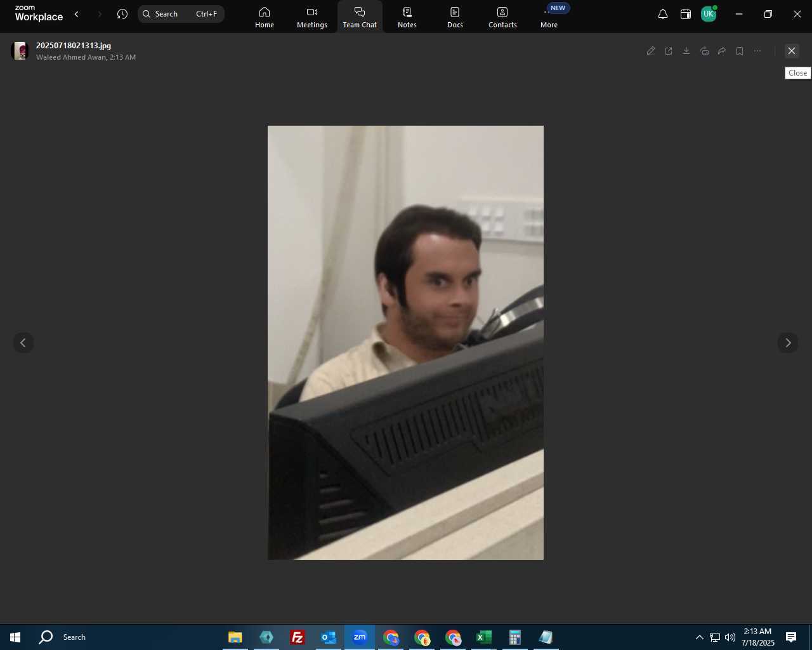
Task: Show the next image
Action: (788, 343)
